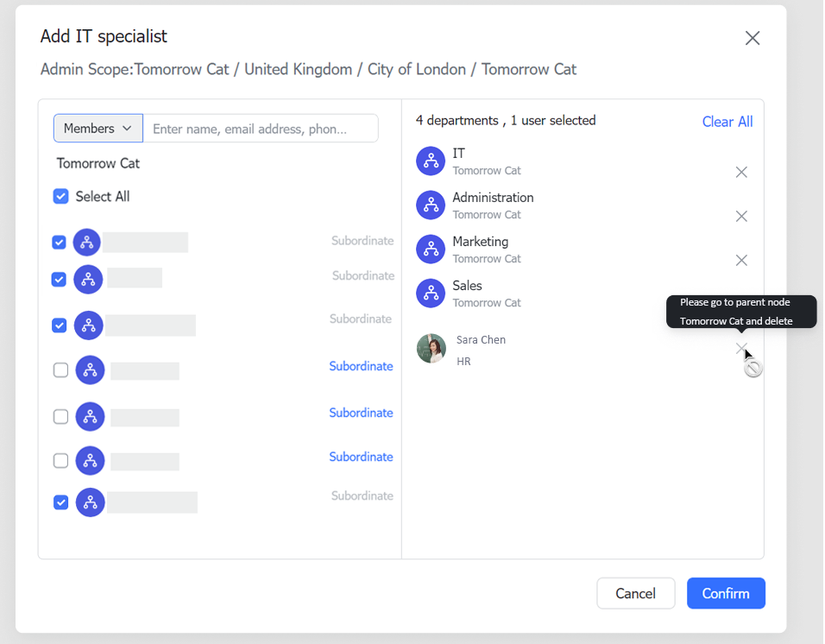Open the Members search type dropdown

click(x=98, y=129)
